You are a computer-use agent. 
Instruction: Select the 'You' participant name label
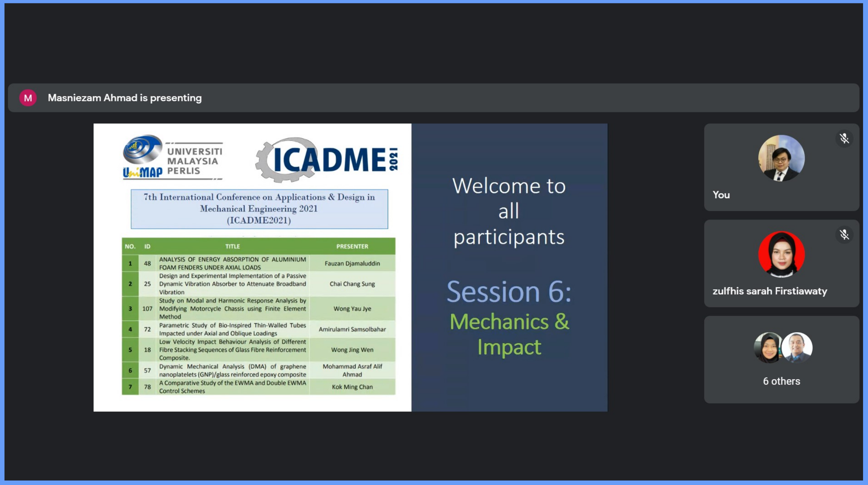click(x=721, y=194)
